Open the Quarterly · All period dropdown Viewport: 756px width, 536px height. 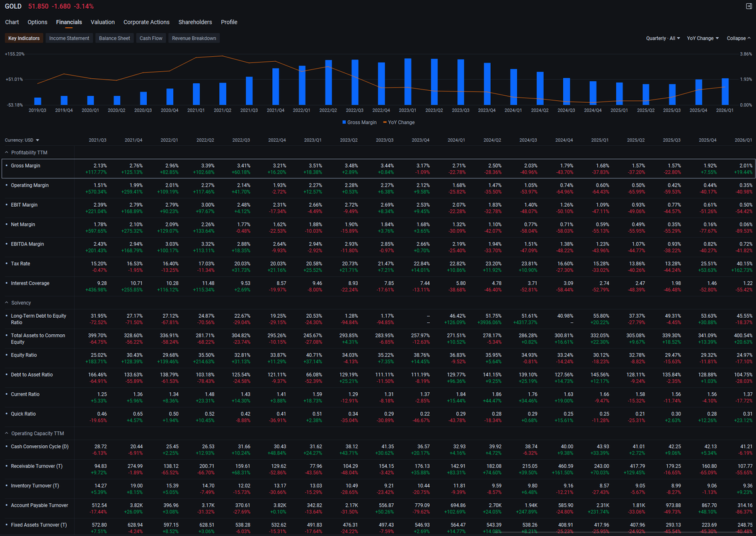(x=663, y=38)
